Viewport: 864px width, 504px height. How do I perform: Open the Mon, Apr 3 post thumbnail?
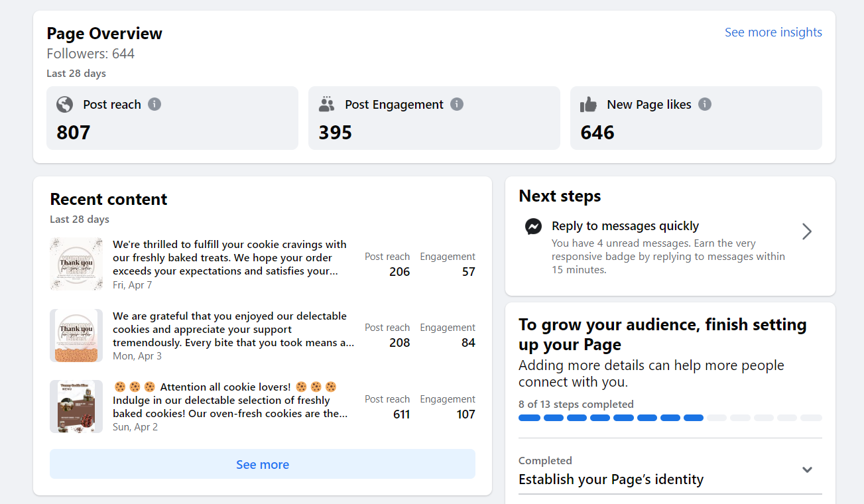tap(76, 336)
